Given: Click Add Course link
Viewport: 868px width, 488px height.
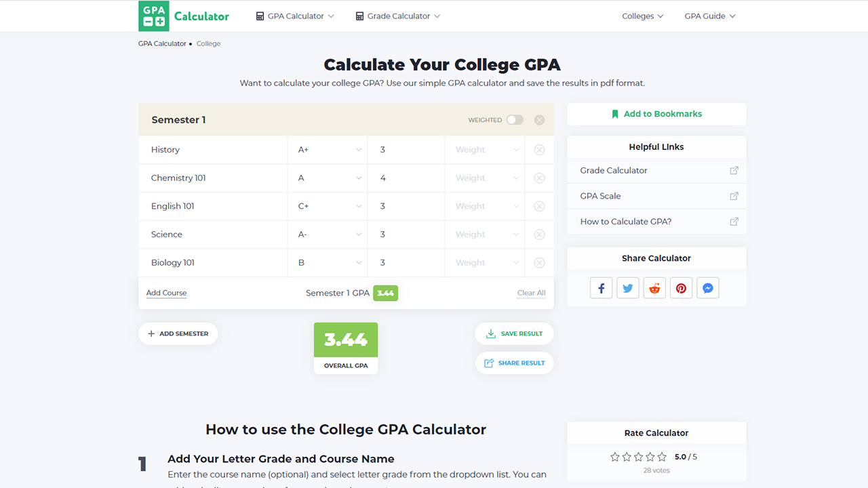Looking at the screenshot, I should (166, 293).
